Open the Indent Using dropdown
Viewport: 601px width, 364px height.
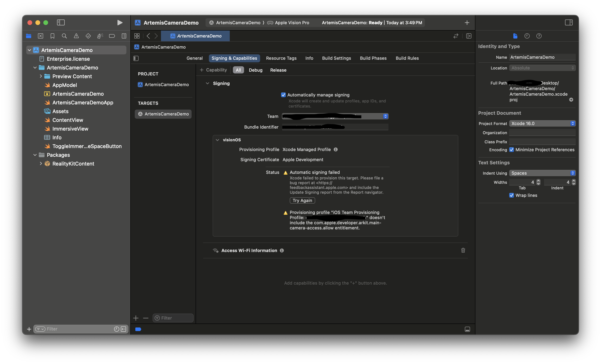542,173
